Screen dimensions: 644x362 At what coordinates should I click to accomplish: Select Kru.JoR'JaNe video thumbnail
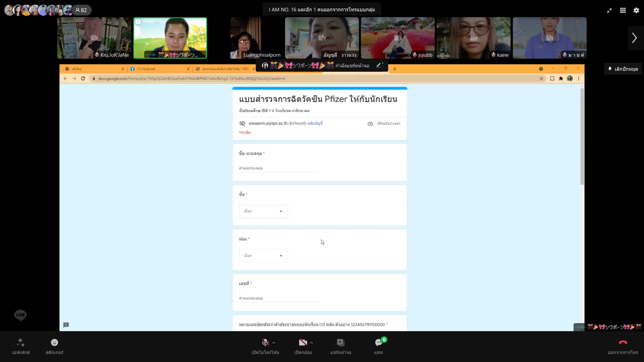(x=94, y=38)
